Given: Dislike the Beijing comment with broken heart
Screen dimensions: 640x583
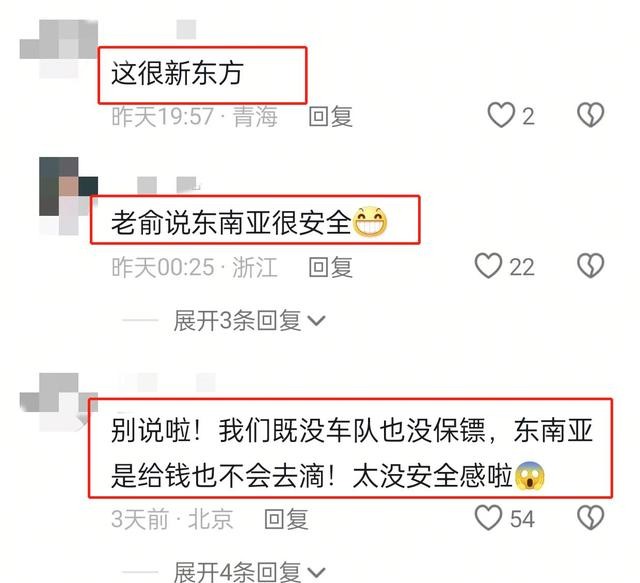Looking at the screenshot, I should 590,518.
